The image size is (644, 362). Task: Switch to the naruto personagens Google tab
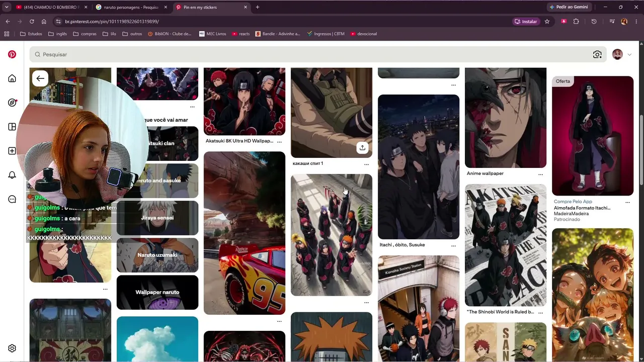pos(131,7)
